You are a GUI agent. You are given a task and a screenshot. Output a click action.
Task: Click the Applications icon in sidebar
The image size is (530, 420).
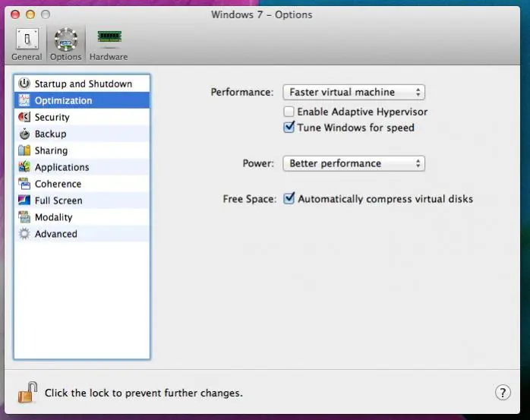click(24, 167)
